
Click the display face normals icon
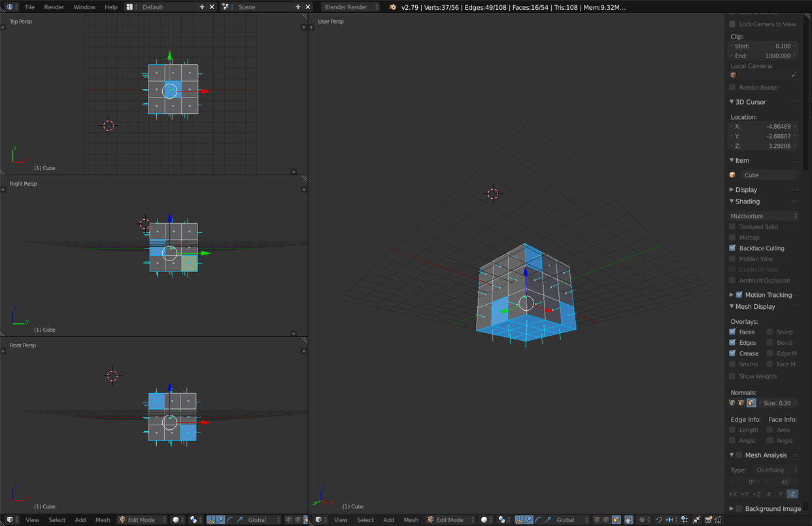(x=751, y=403)
